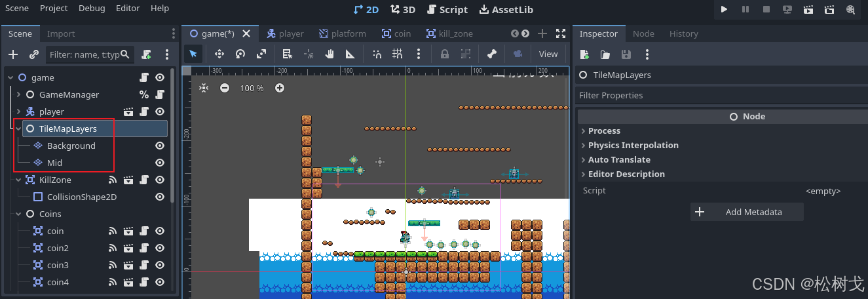The image size is (868, 299).
Task: Toggle visibility of CollisionShape2D node
Action: tap(160, 197)
